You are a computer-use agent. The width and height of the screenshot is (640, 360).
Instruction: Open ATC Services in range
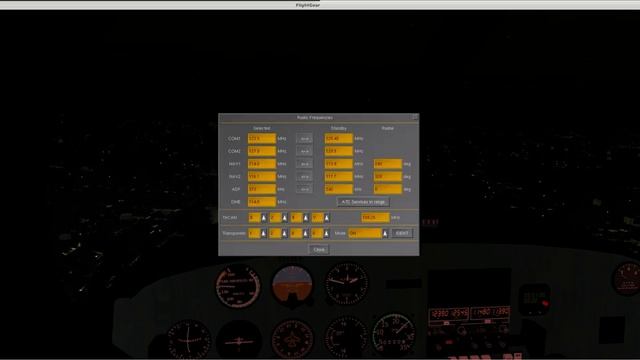363,202
